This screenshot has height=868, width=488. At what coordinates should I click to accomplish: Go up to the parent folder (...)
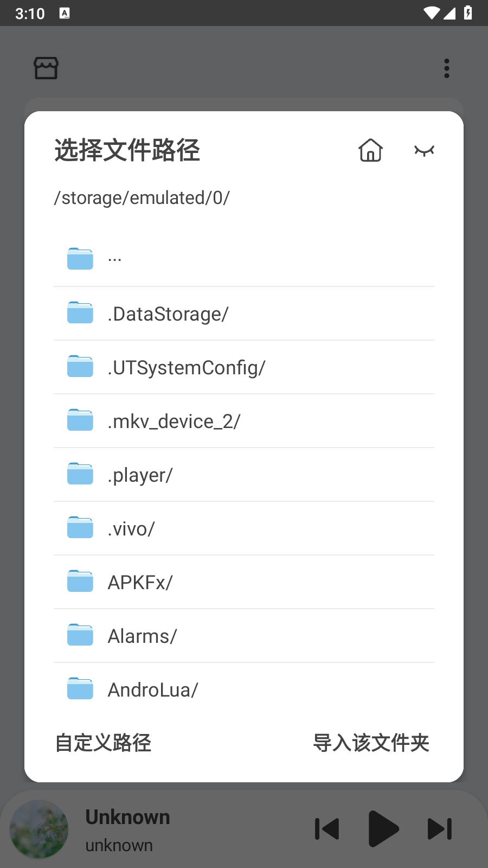(x=244, y=259)
